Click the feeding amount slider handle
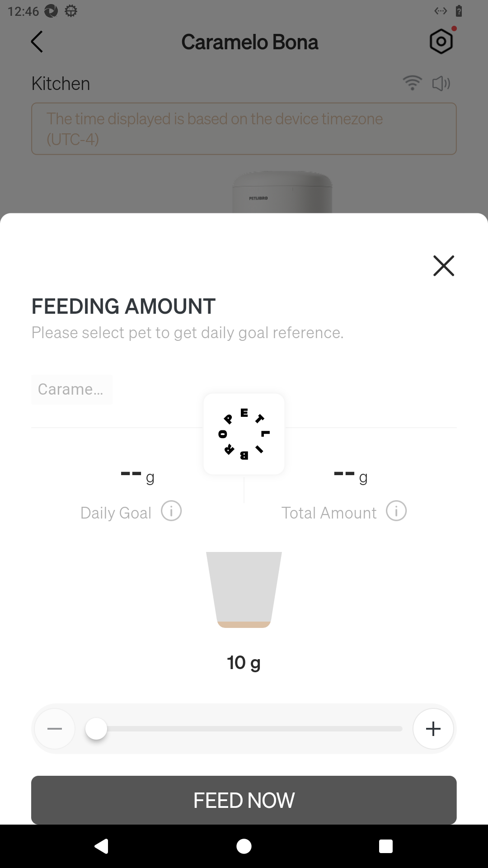Screen dimensions: 488x868 [96, 729]
